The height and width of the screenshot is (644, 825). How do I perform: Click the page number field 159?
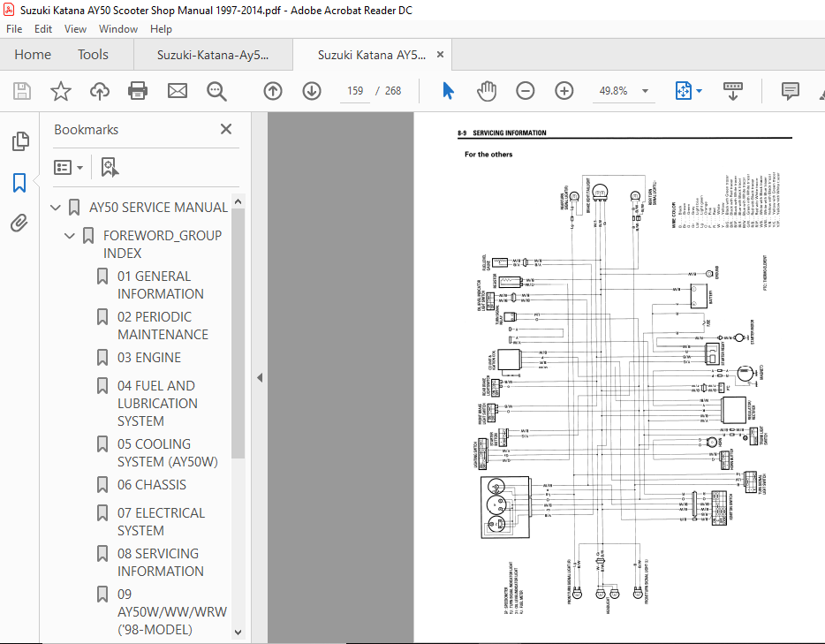pos(355,91)
